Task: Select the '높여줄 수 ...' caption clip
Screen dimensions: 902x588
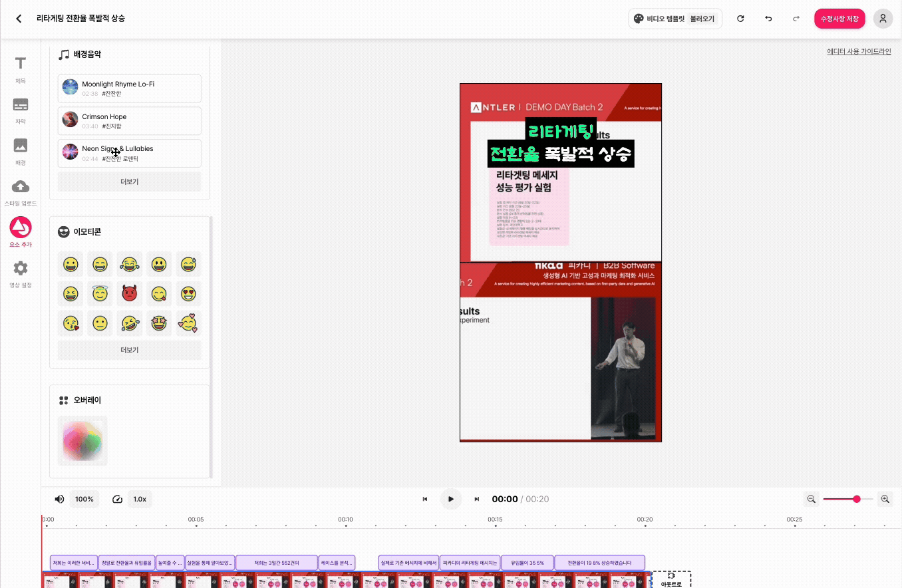Action: pyautogui.click(x=170, y=563)
